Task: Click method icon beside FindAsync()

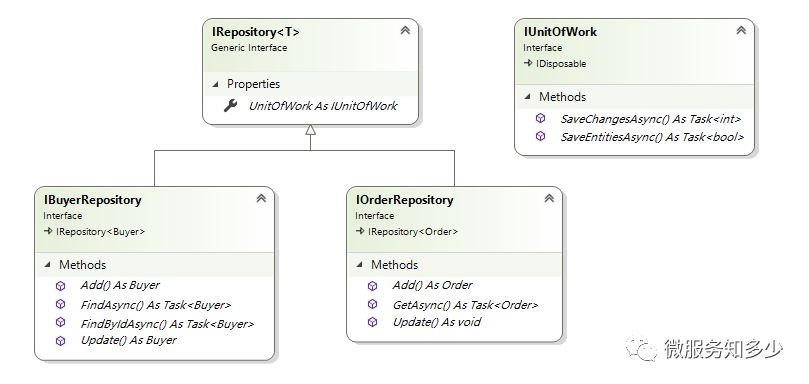Action: [60, 304]
